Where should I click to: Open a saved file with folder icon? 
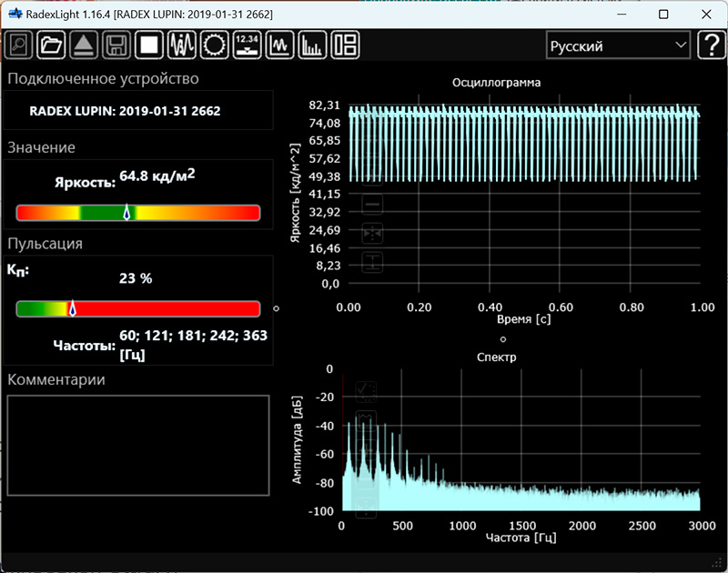coord(52,45)
